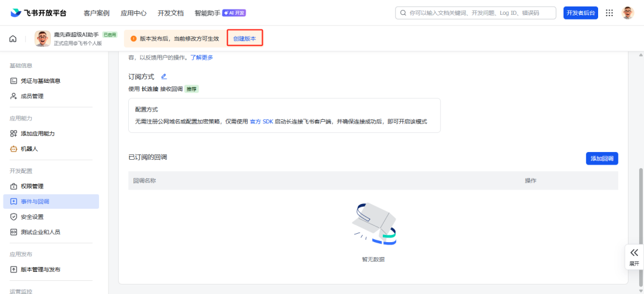Click the 机器人 robot icon
Image resolution: width=644 pixels, height=294 pixels.
13,149
